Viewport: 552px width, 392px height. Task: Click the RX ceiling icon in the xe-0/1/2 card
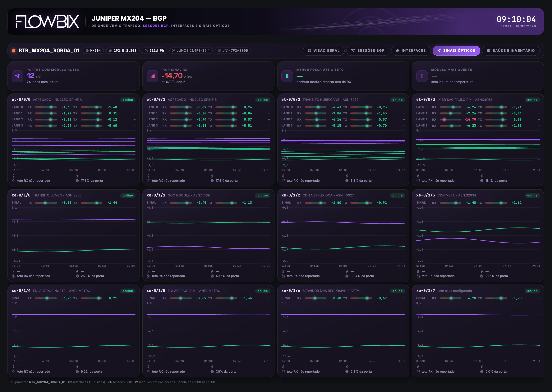click(283, 276)
